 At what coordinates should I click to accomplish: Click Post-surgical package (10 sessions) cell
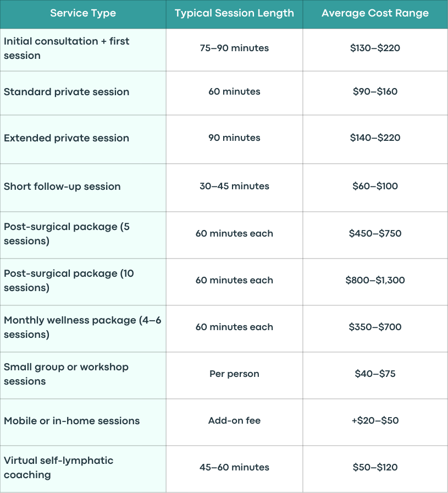pyautogui.click(x=83, y=282)
